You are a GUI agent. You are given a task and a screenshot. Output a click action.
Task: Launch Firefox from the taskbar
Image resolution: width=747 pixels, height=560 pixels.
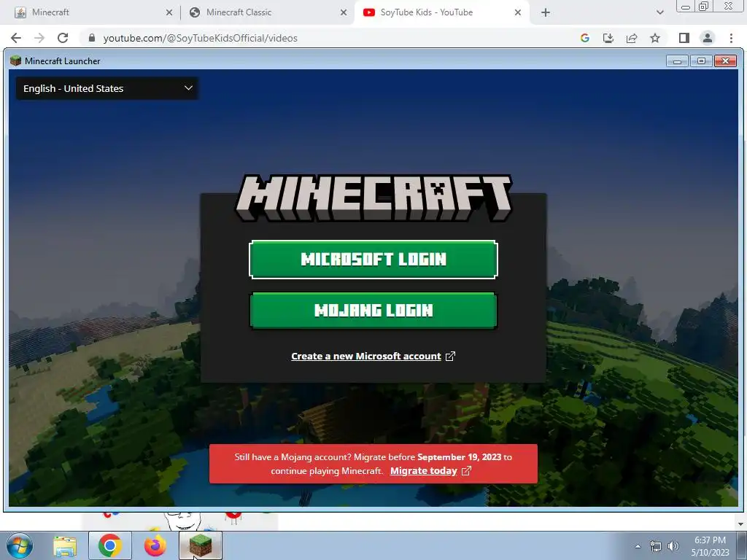155,546
